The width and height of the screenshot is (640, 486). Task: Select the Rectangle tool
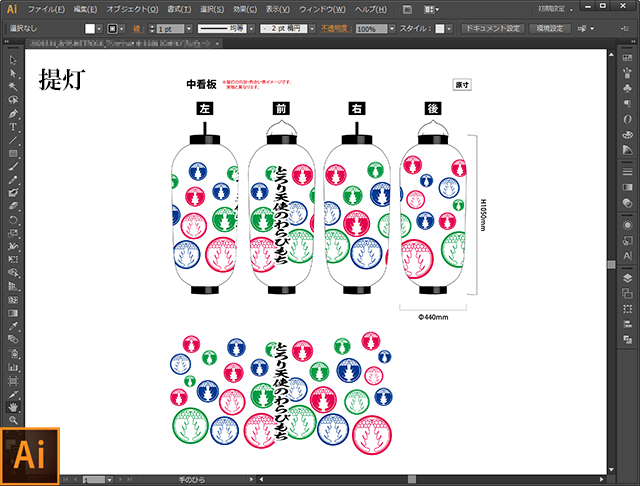point(13,153)
